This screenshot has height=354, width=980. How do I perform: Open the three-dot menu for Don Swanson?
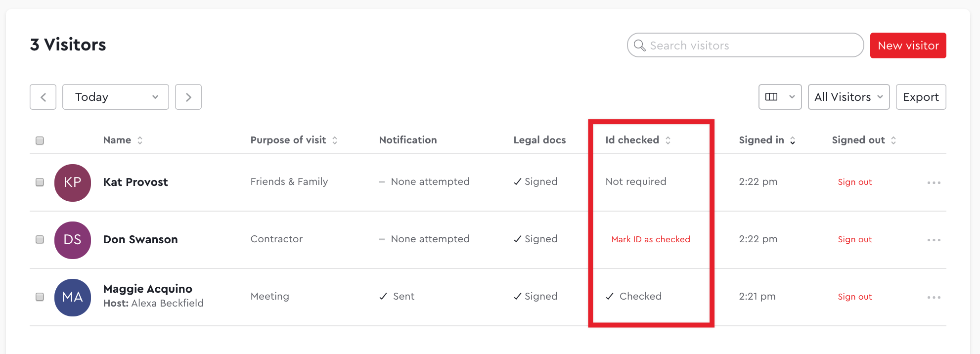[934, 240]
